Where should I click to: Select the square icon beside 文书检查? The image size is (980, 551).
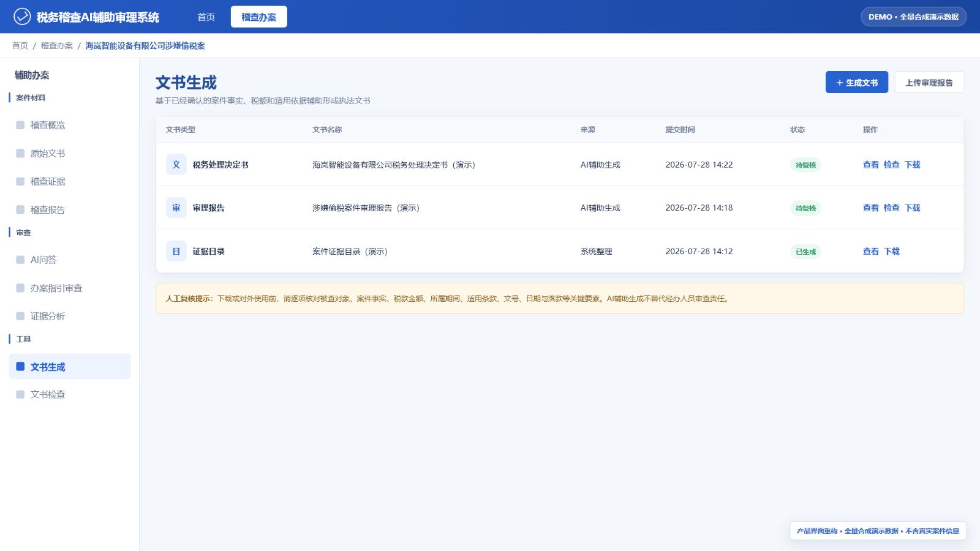tap(20, 394)
